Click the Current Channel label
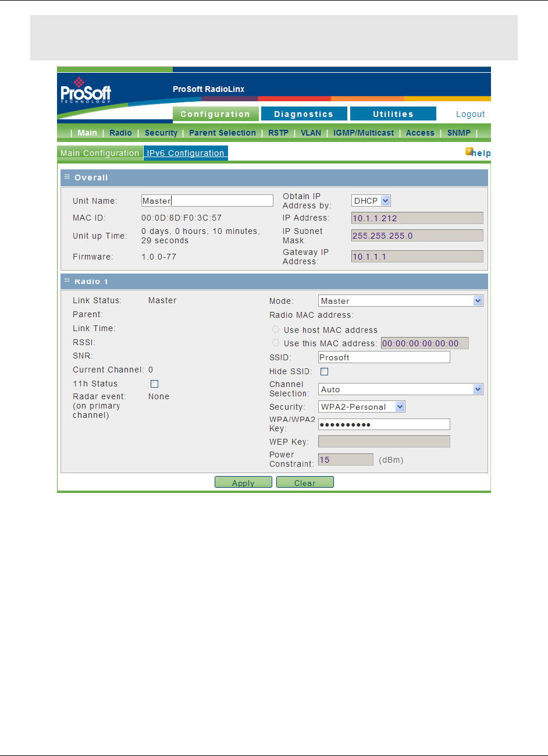Viewport: 548px width, 756px height. (108, 370)
